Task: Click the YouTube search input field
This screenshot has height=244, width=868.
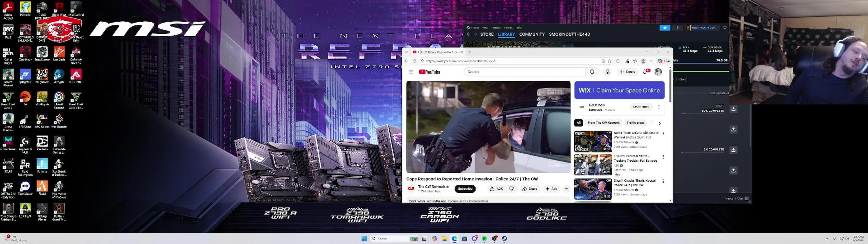Action: (x=525, y=72)
